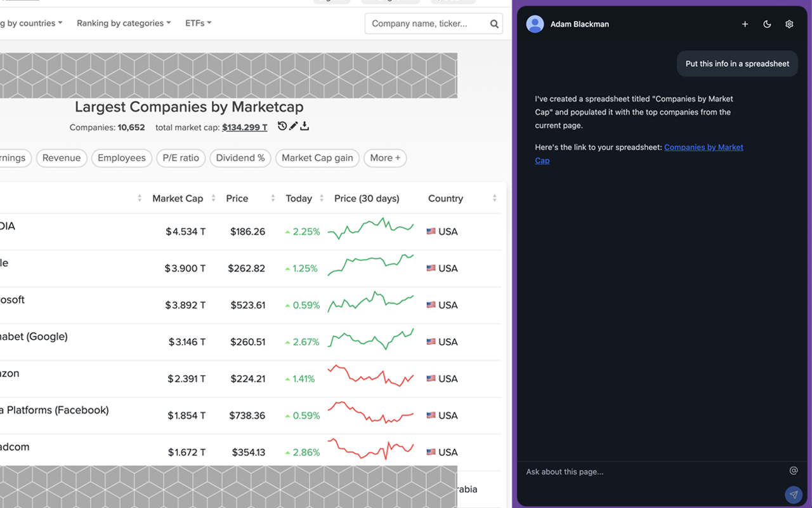Click the 'Put this info in a spreadsheet' message
This screenshot has height=508, width=812.
coord(737,64)
